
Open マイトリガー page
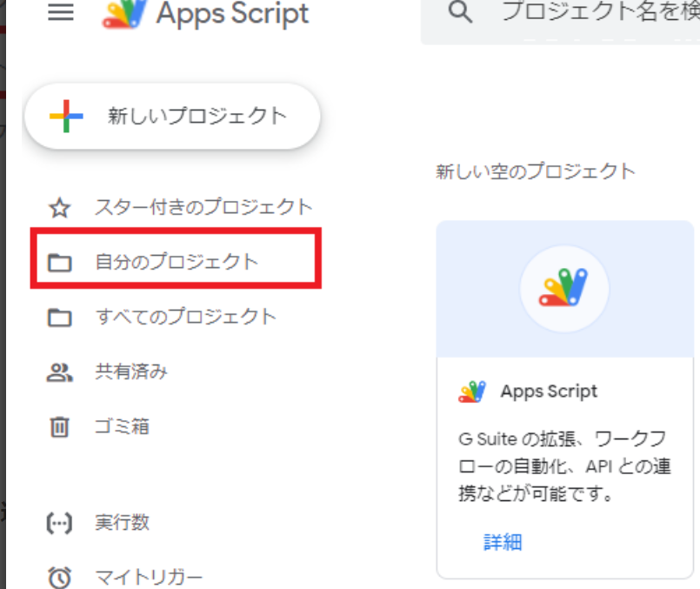pos(149,578)
